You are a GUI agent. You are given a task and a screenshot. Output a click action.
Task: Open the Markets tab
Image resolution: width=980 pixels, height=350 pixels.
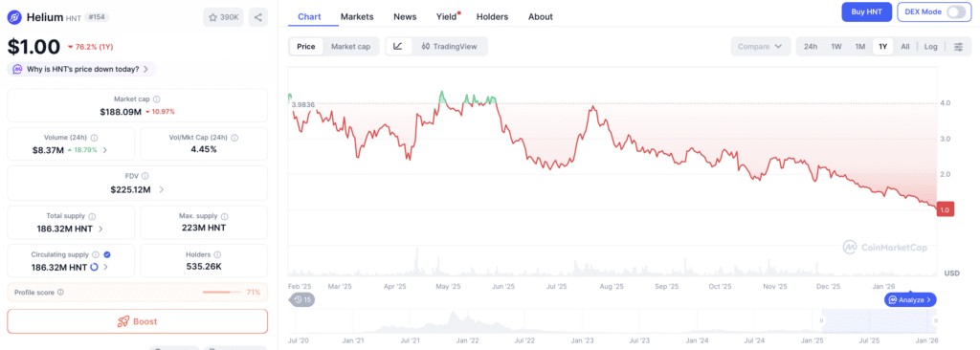click(357, 17)
